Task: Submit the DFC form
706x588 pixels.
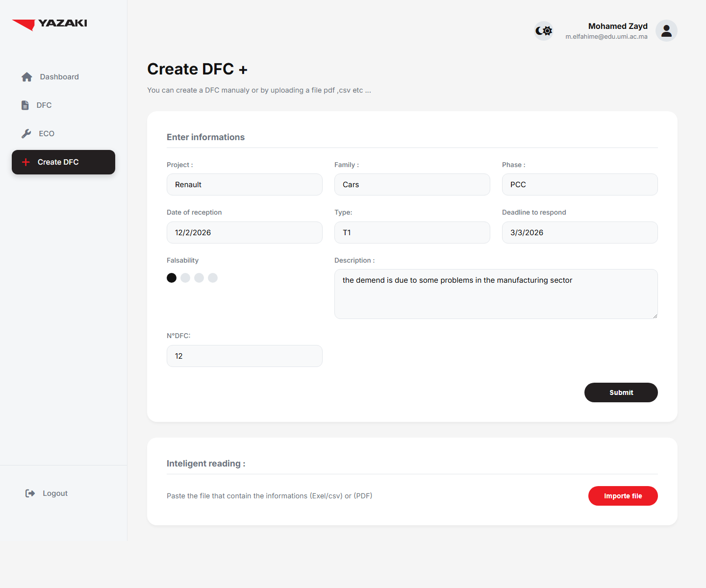Action: 621,392
